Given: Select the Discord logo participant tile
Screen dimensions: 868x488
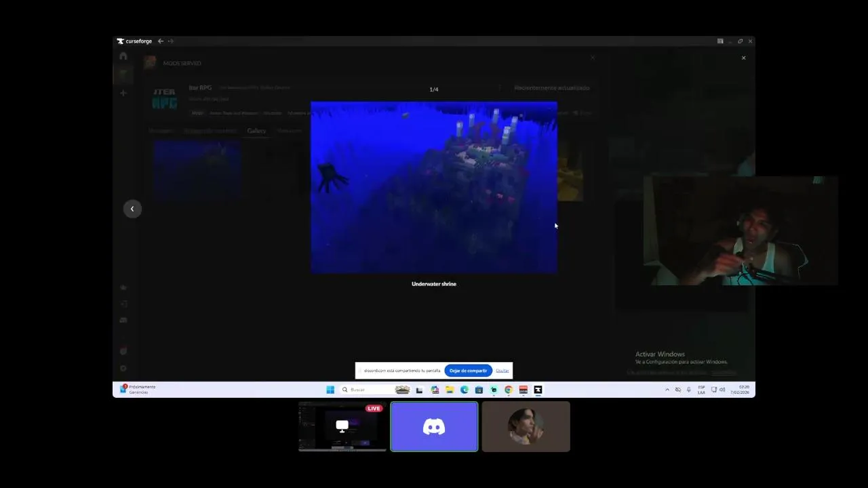Looking at the screenshot, I should point(434,426).
